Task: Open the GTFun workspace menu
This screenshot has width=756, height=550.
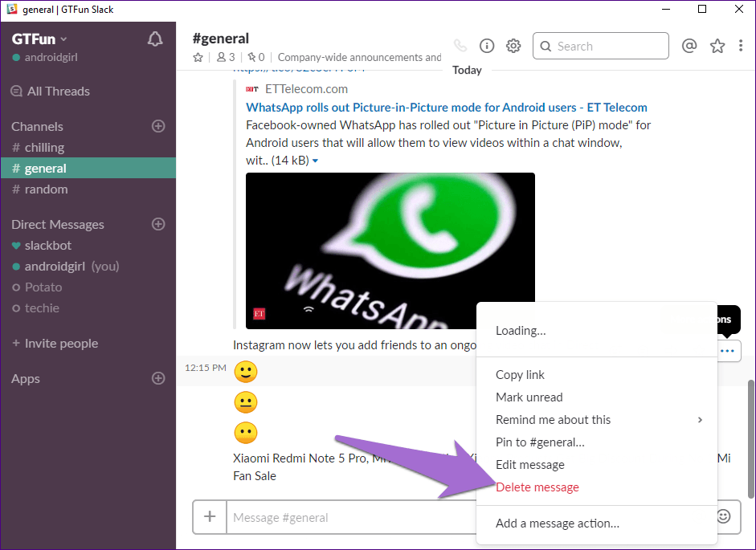Action: (39, 39)
